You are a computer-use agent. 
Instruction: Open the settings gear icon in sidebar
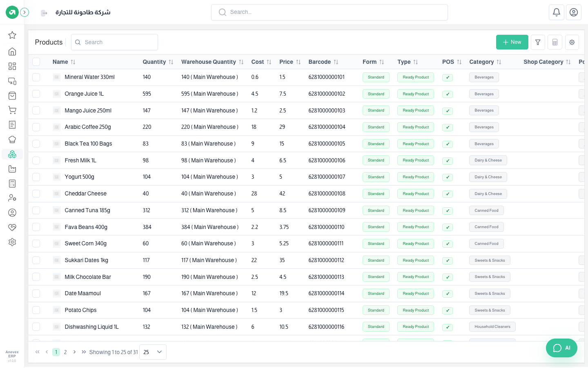[12, 242]
